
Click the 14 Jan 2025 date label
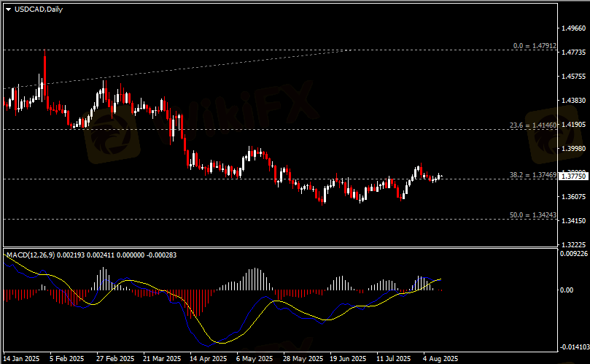[21, 359]
